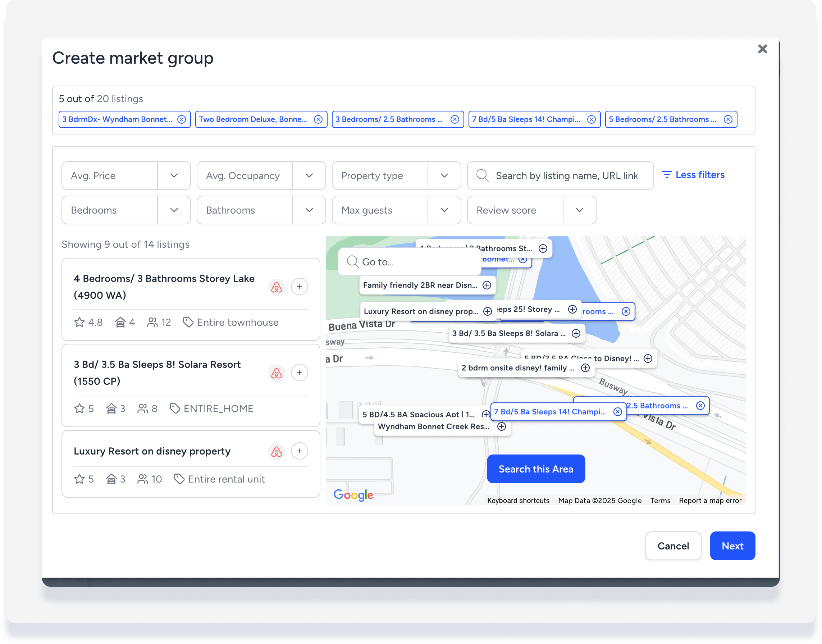
Task: Add 3 Bd/3.5 Ba Solara map marker
Action: pyautogui.click(x=576, y=333)
